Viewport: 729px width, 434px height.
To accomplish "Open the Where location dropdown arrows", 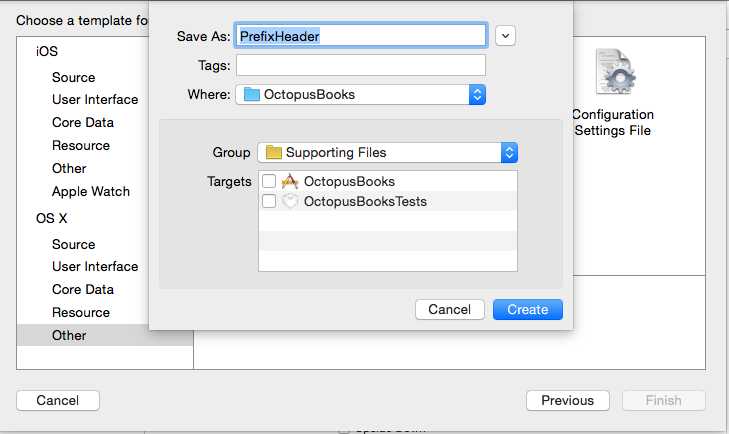I will coord(477,94).
